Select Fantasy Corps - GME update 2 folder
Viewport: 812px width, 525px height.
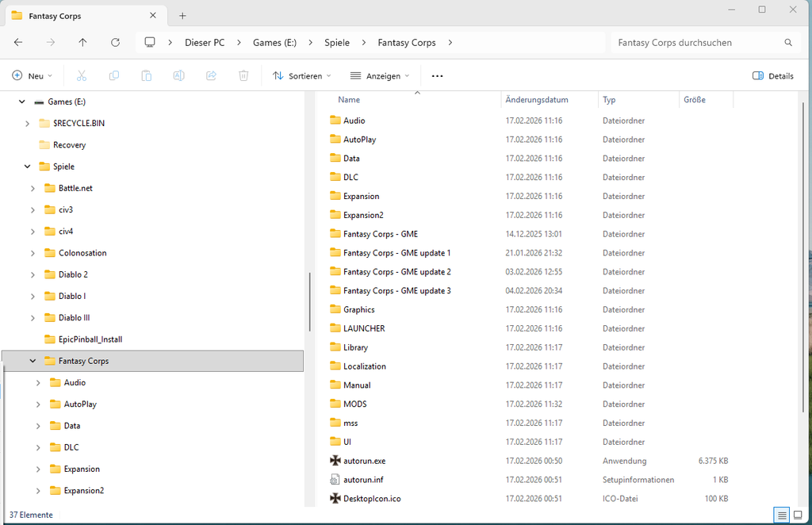(x=396, y=272)
